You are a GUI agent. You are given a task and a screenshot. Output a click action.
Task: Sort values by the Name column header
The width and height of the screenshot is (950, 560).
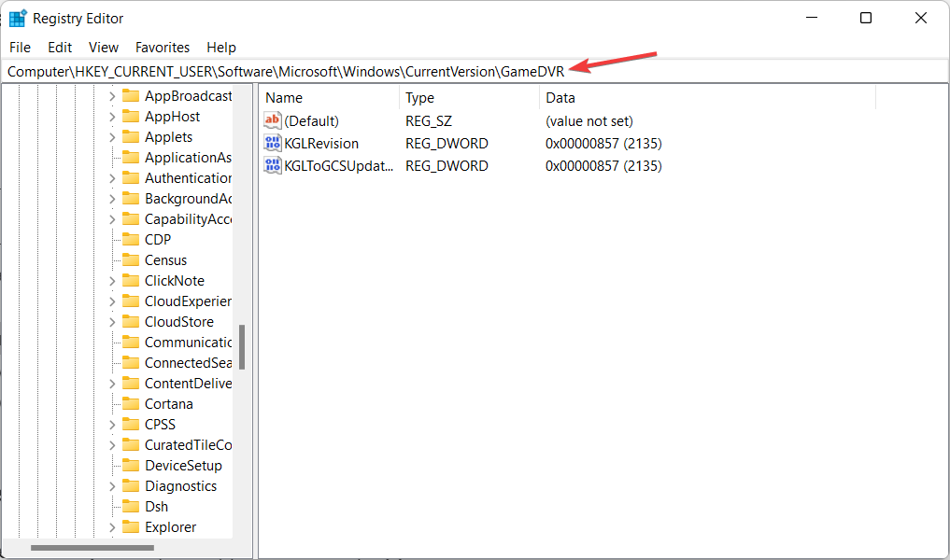[330, 97]
